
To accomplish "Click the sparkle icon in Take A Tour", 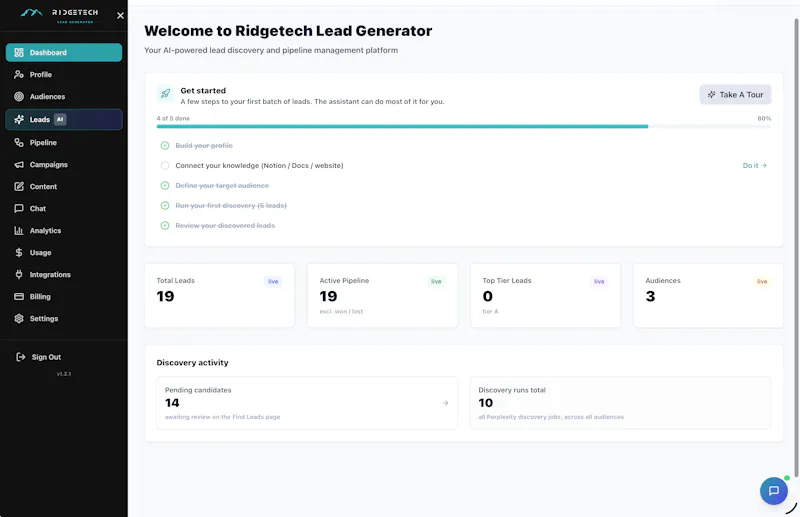I will coord(711,94).
